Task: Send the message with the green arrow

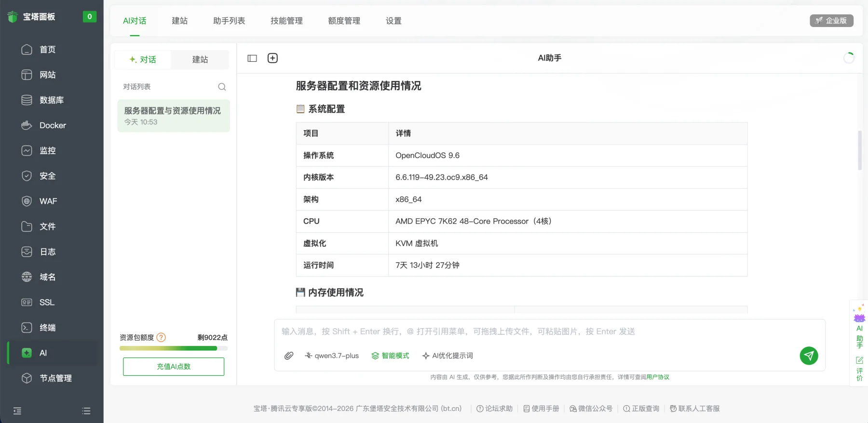Action: (809, 356)
